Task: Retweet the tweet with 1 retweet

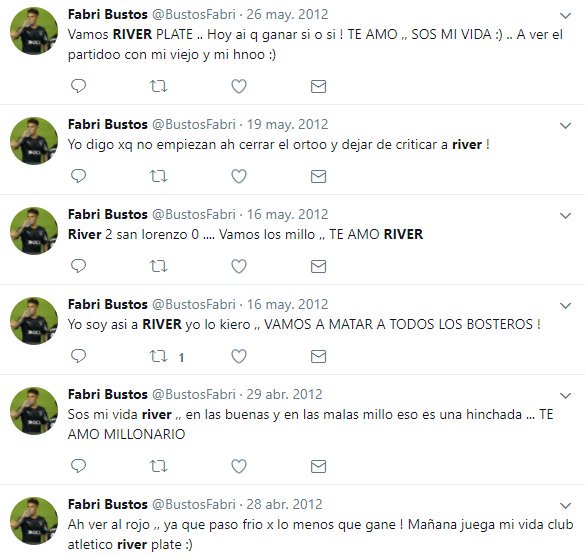Action: (x=159, y=356)
